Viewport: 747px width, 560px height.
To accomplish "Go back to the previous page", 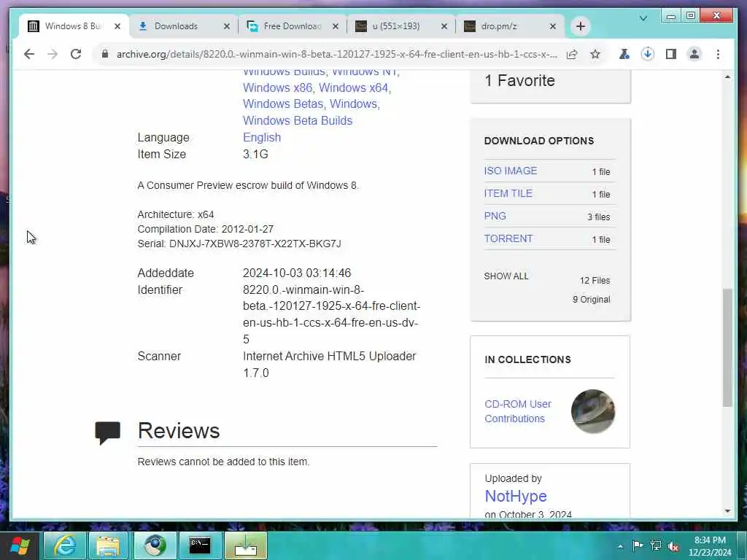I will [x=29, y=54].
